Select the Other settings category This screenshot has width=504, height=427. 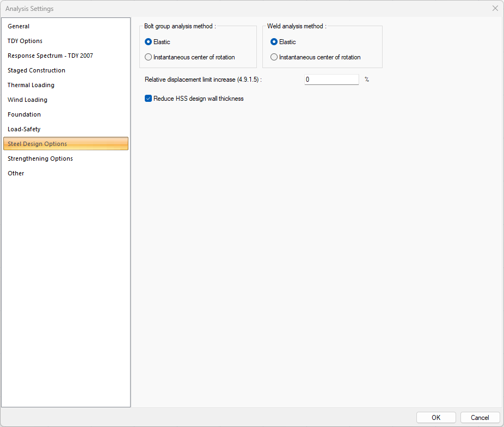tap(16, 173)
